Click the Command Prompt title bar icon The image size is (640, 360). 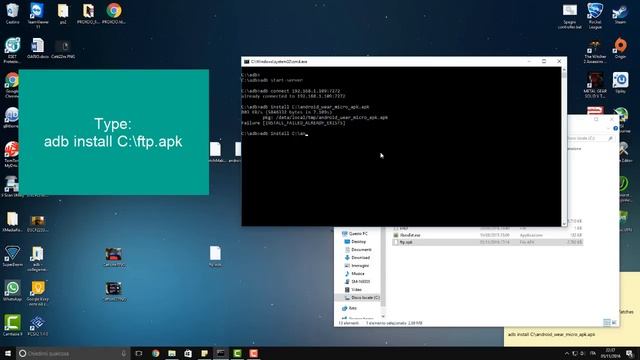(x=246, y=62)
